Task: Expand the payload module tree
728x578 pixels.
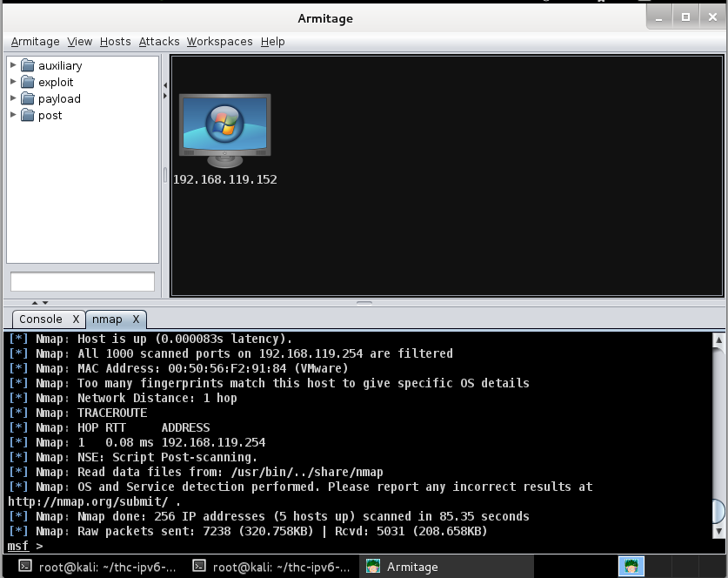Action: click(x=13, y=98)
